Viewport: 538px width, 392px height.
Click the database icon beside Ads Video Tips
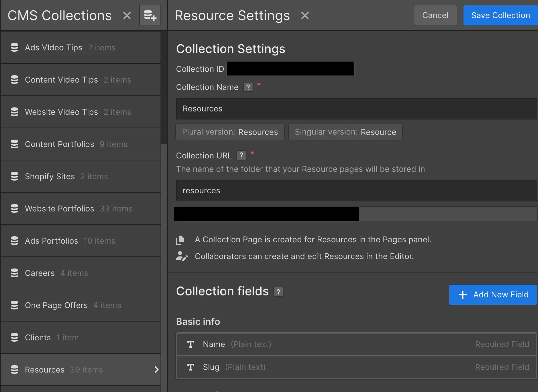[x=14, y=48]
